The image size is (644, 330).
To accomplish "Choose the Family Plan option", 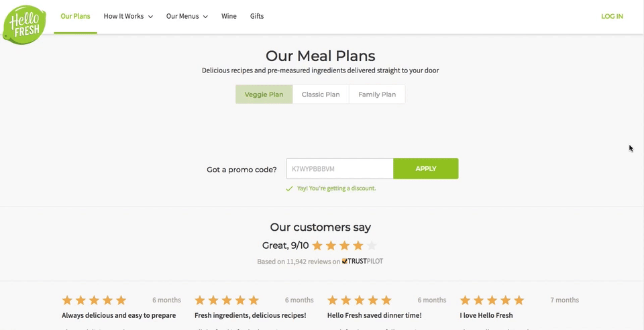I will click(377, 95).
